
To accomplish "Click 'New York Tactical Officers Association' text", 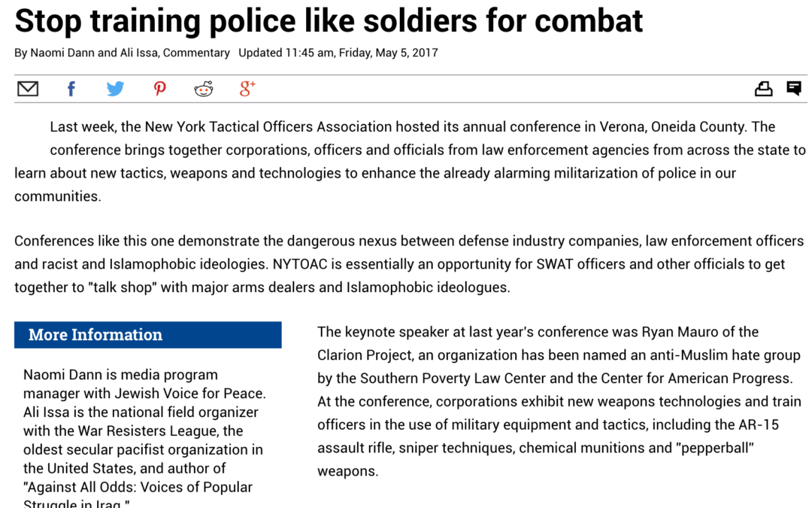I will pyautogui.click(x=268, y=127).
